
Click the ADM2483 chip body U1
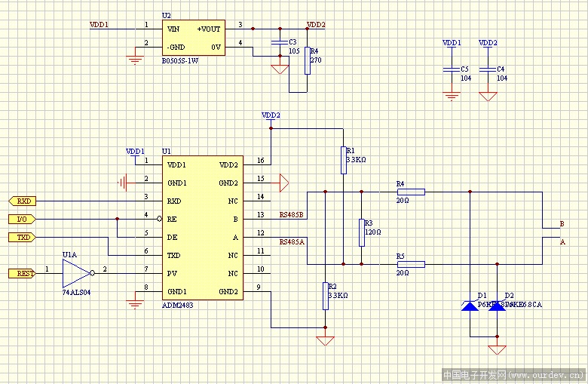click(202, 228)
